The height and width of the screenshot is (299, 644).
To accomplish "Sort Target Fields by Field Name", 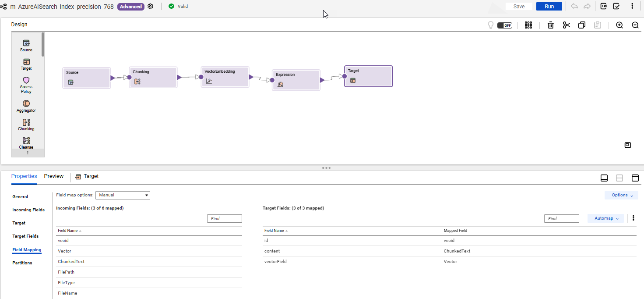I will coord(276,231).
